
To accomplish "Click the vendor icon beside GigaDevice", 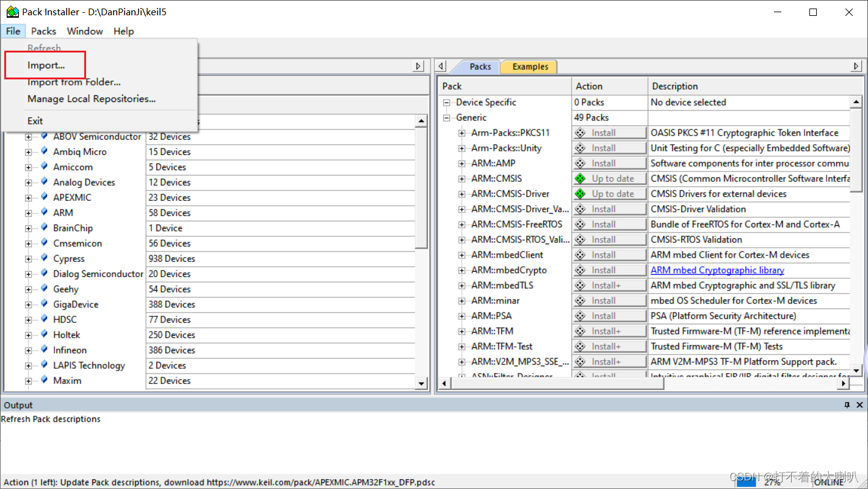I will pos(44,304).
